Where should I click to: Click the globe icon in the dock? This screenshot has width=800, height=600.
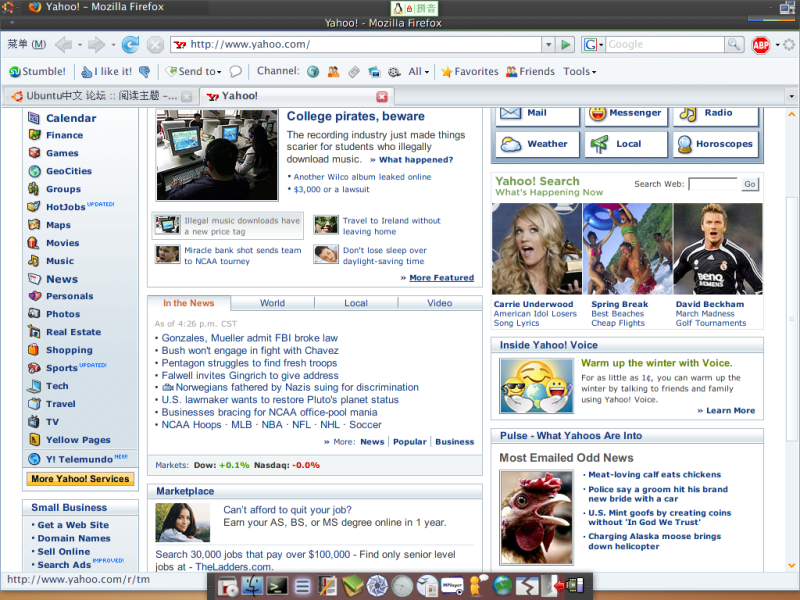click(502, 586)
